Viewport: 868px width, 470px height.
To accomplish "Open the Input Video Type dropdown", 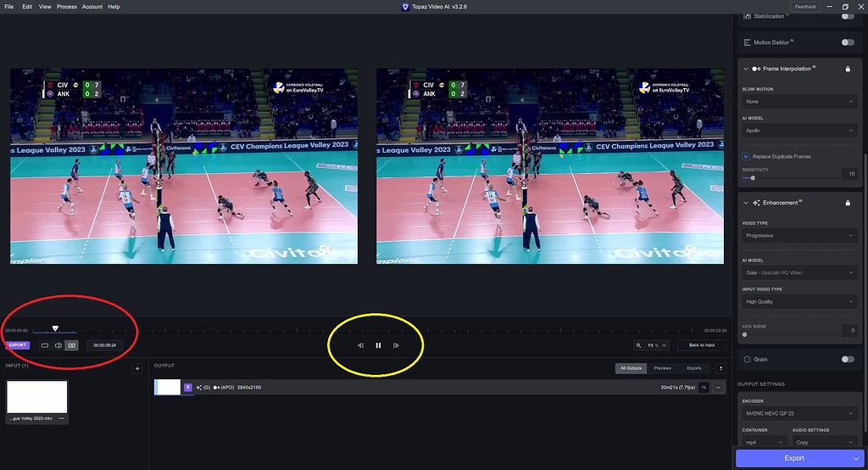I will pyautogui.click(x=799, y=301).
